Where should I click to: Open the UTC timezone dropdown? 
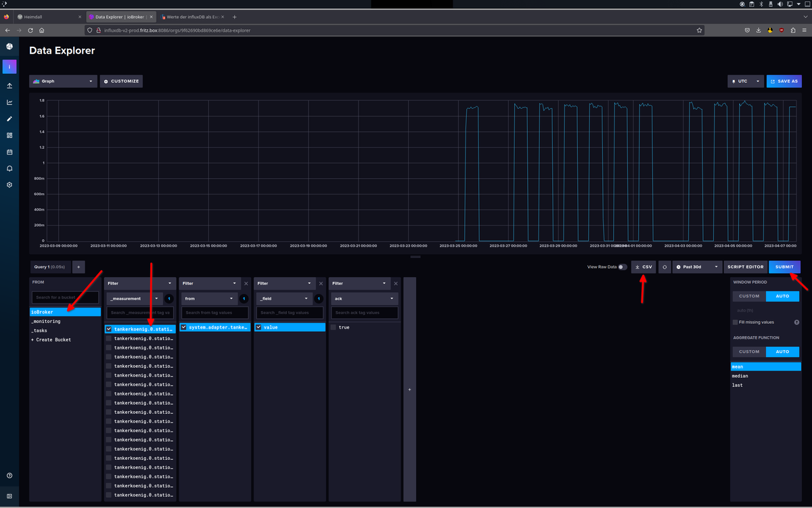[746, 81]
